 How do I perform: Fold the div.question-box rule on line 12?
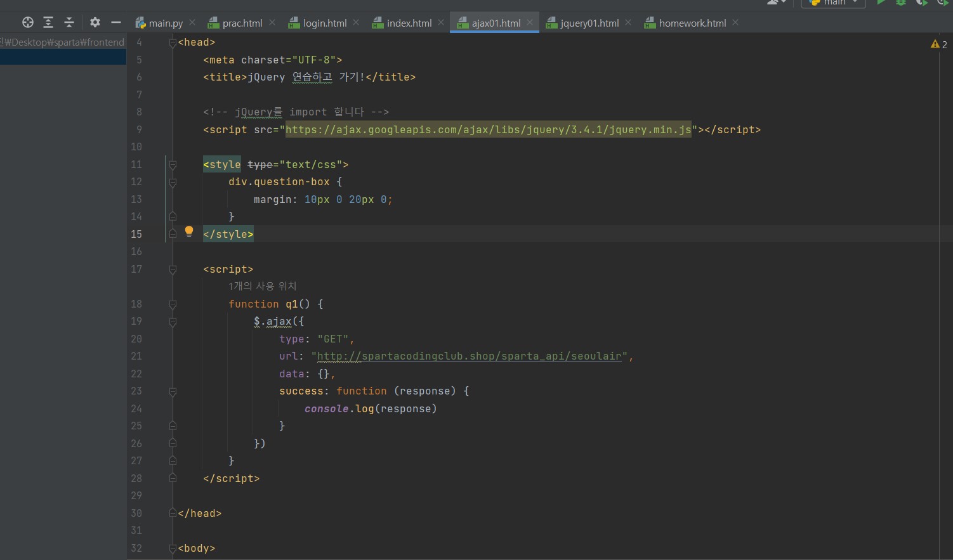point(173,182)
